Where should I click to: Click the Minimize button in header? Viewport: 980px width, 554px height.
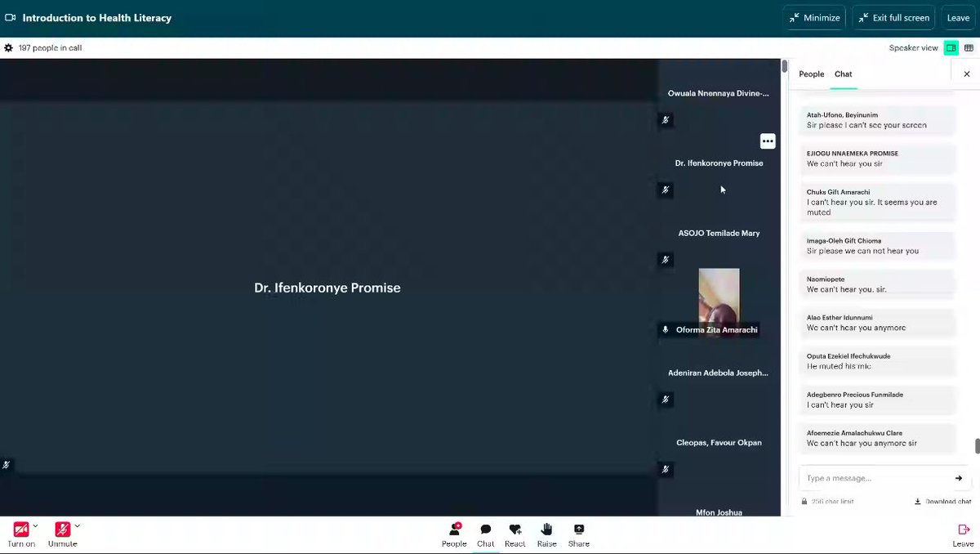[x=814, y=17]
